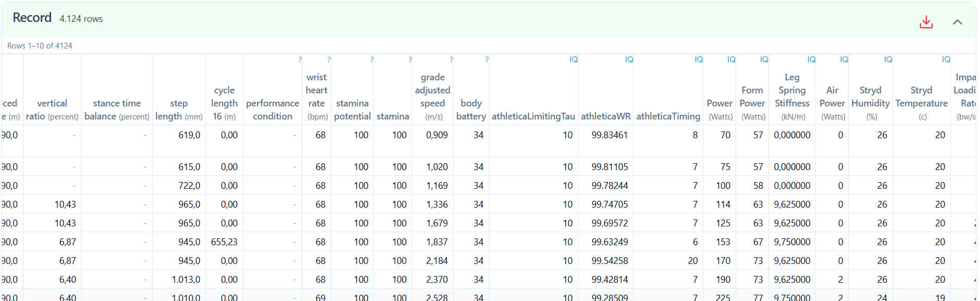Select the vertical ratio column header
Viewport: 980px width, 301px height.
[x=52, y=110]
